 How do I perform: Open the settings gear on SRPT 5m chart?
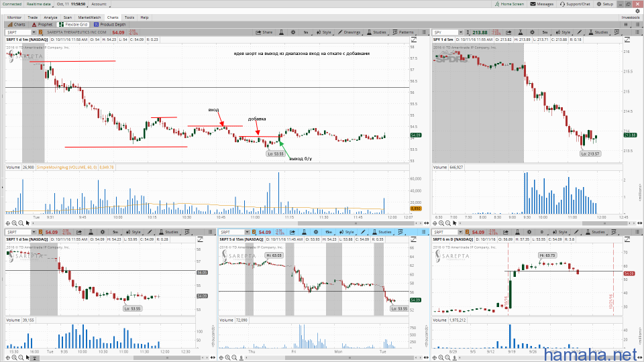click(x=103, y=232)
